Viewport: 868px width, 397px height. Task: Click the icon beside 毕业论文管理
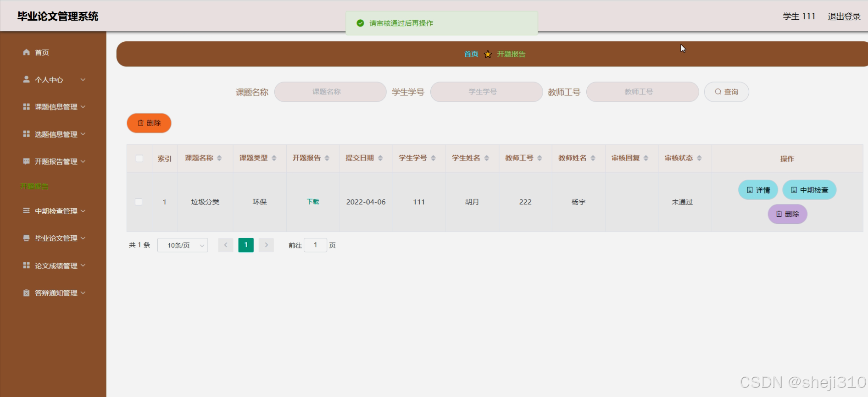pyautogui.click(x=26, y=238)
